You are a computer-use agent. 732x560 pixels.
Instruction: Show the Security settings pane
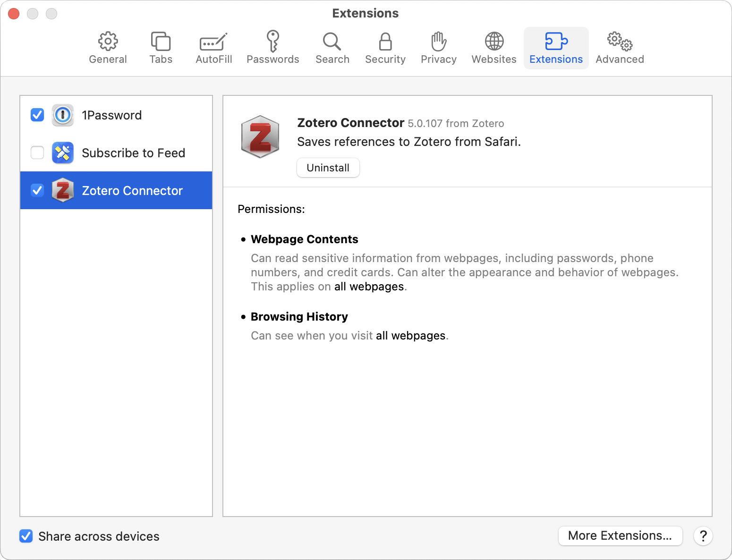[x=385, y=48]
